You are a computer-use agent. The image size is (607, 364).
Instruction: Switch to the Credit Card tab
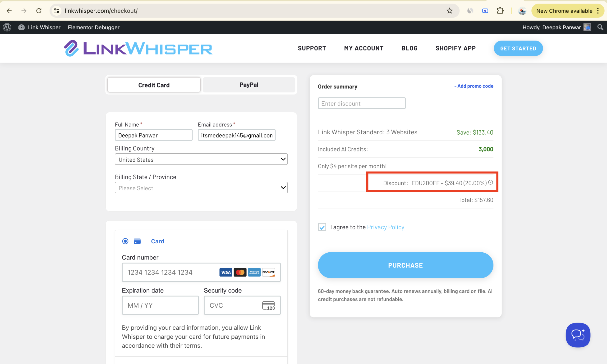pyautogui.click(x=154, y=85)
